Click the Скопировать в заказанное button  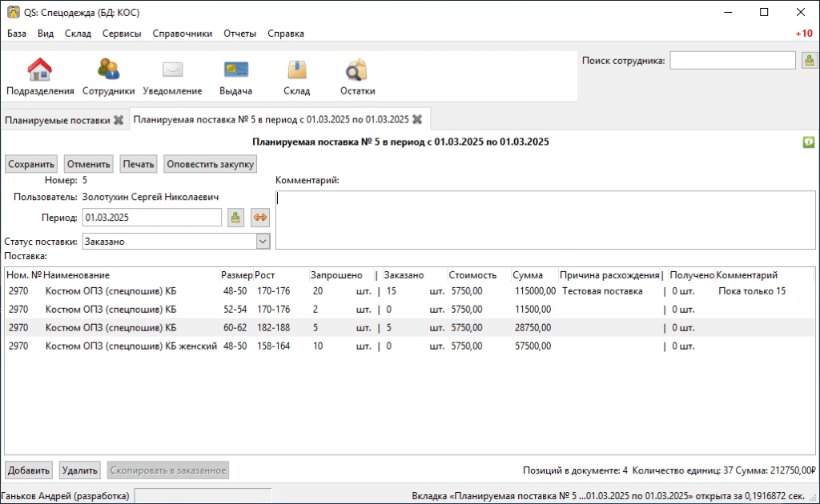click(x=168, y=470)
